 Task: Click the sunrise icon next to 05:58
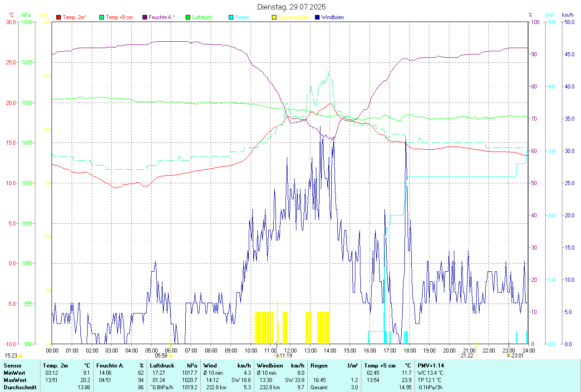point(170,356)
